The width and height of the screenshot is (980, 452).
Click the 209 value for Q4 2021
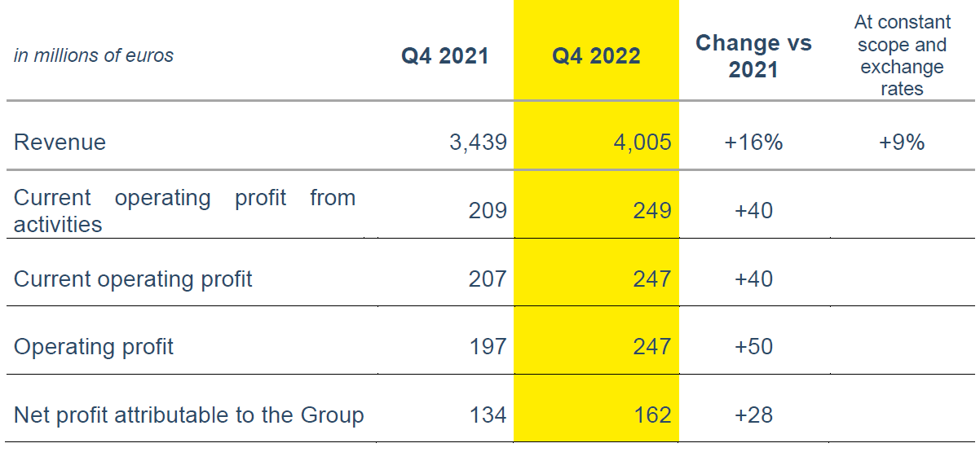(488, 212)
